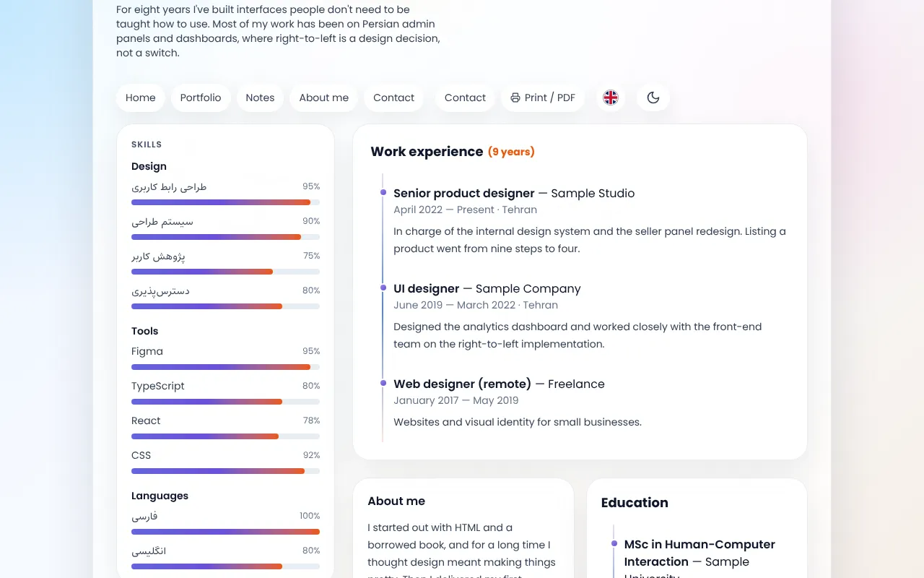This screenshot has width=924, height=578.
Task: Click the Senior product designer timeline dot
Action: (x=383, y=192)
